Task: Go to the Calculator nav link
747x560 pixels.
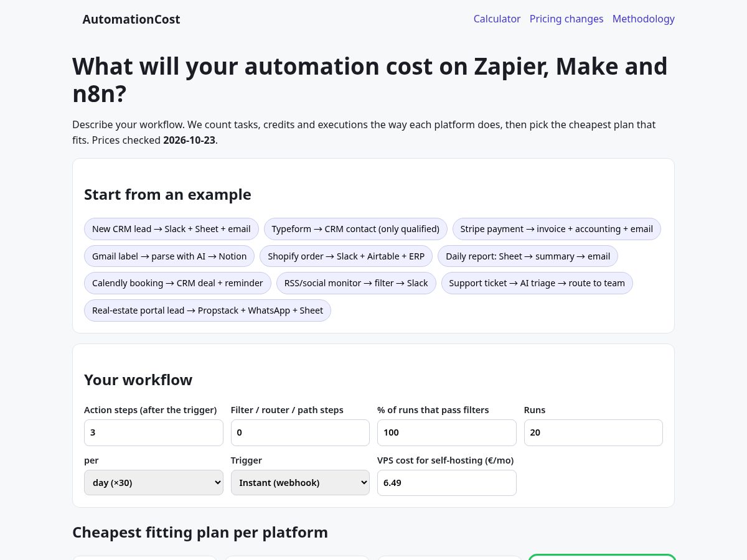Action: click(x=497, y=19)
